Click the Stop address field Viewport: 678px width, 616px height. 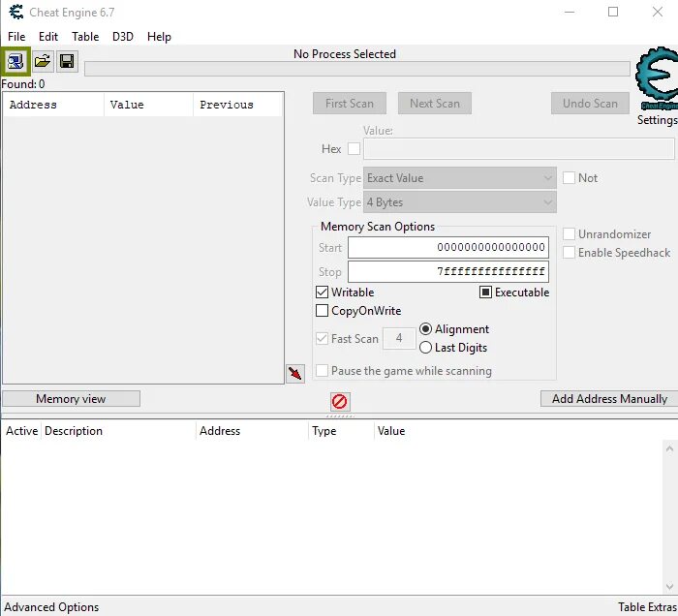pos(448,271)
